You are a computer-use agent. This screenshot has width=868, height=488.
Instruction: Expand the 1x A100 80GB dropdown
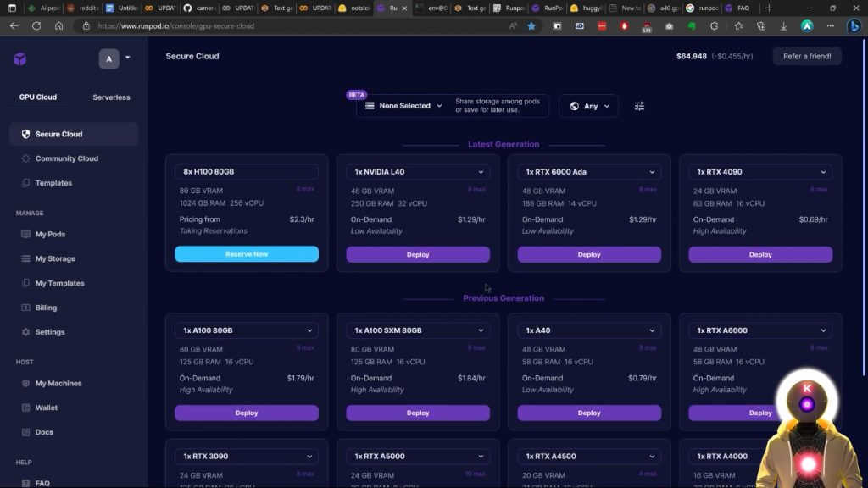point(247,330)
